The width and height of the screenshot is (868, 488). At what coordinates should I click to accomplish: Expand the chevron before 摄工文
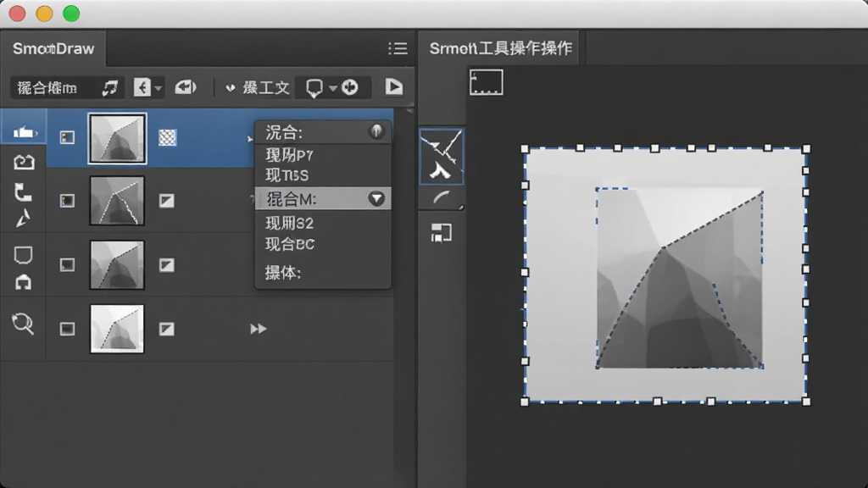[x=231, y=88]
